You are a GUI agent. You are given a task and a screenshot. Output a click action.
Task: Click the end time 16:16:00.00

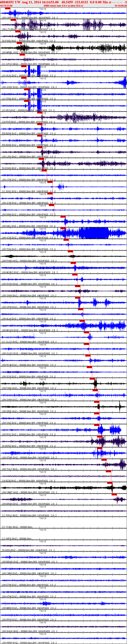click(x=120, y=6)
